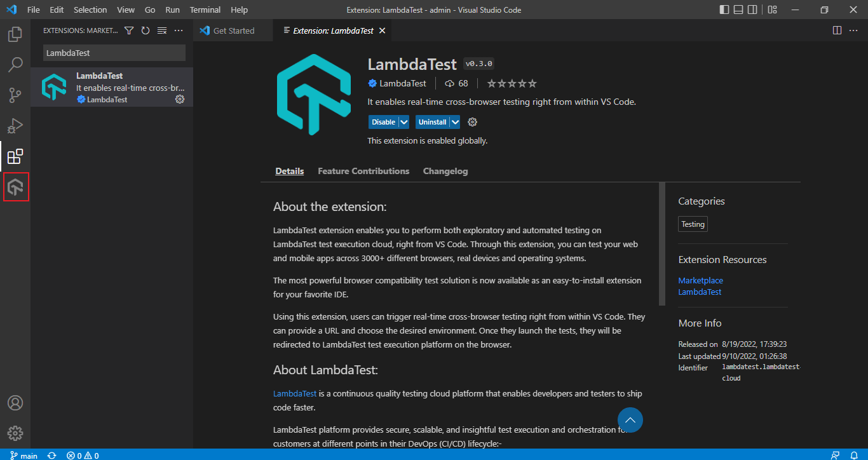Viewport: 868px width, 460px height.
Task: Open the LambdaTest icon in activity bar
Action: click(15, 187)
